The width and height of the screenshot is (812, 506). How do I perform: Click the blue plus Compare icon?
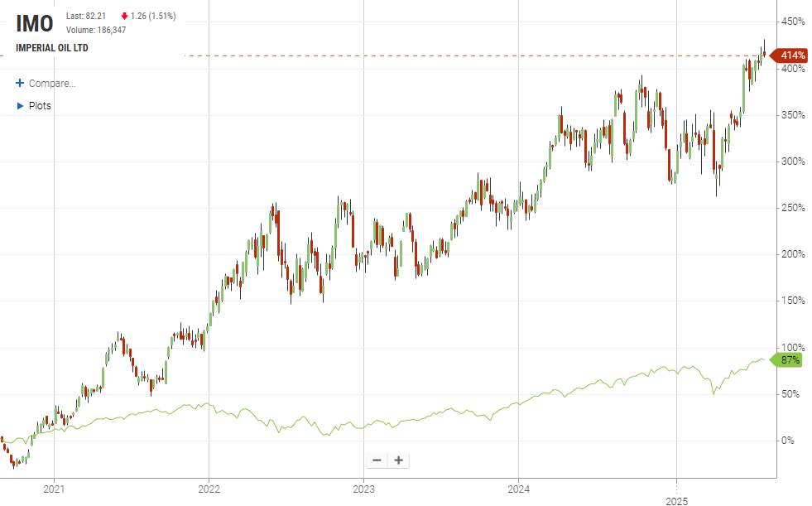click(20, 83)
